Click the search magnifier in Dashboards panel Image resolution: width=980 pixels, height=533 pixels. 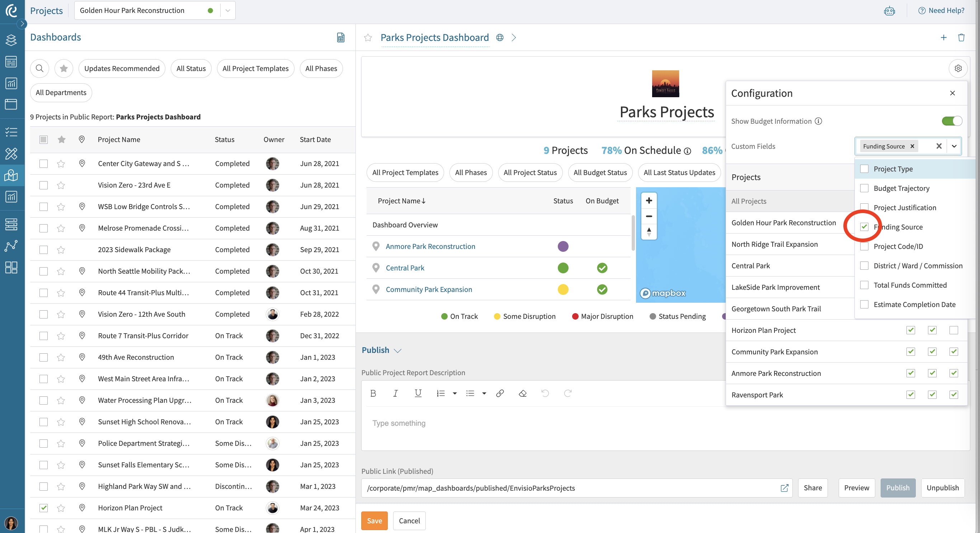[39, 69]
